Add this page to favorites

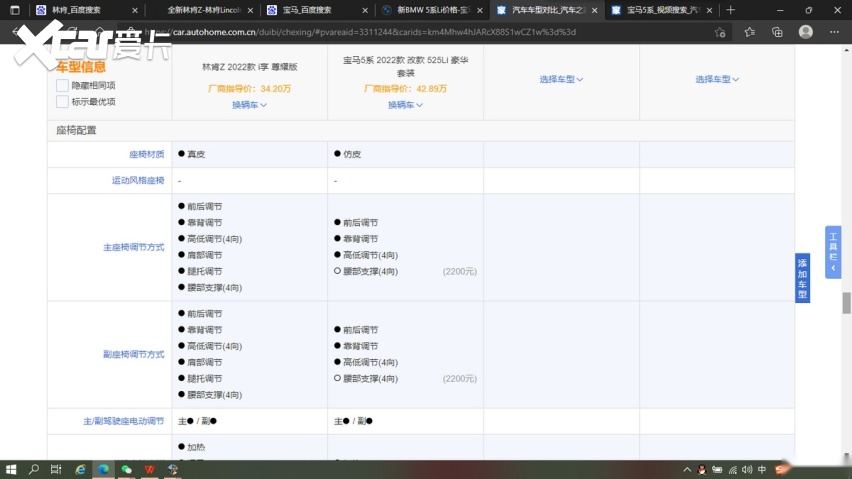[x=720, y=32]
